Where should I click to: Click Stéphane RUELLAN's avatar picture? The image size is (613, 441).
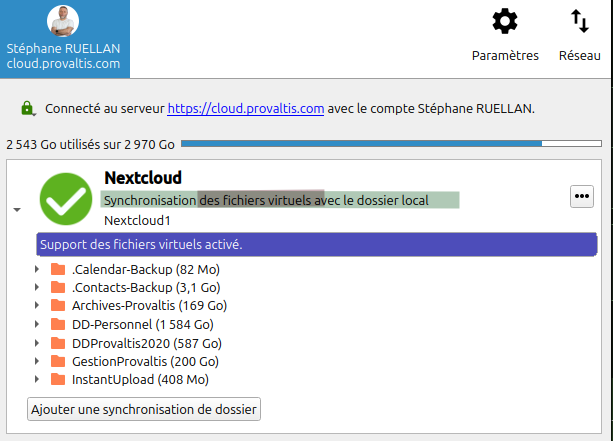coord(63,22)
